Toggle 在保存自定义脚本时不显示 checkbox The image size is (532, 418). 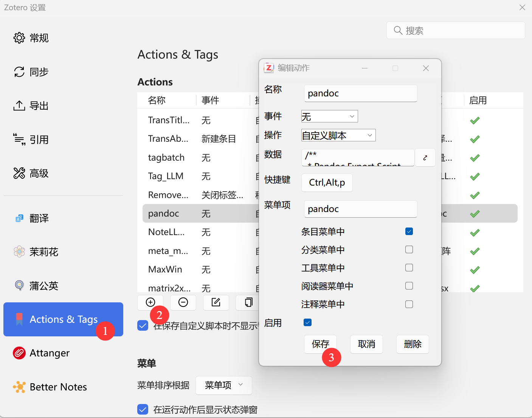[x=143, y=325]
